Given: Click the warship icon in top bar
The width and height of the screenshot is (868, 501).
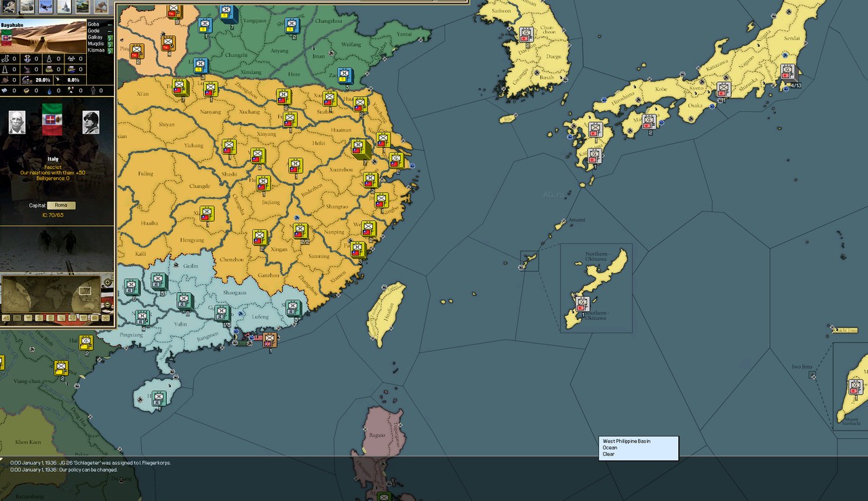Looking at the screenshot, I should tap(64, 6).
